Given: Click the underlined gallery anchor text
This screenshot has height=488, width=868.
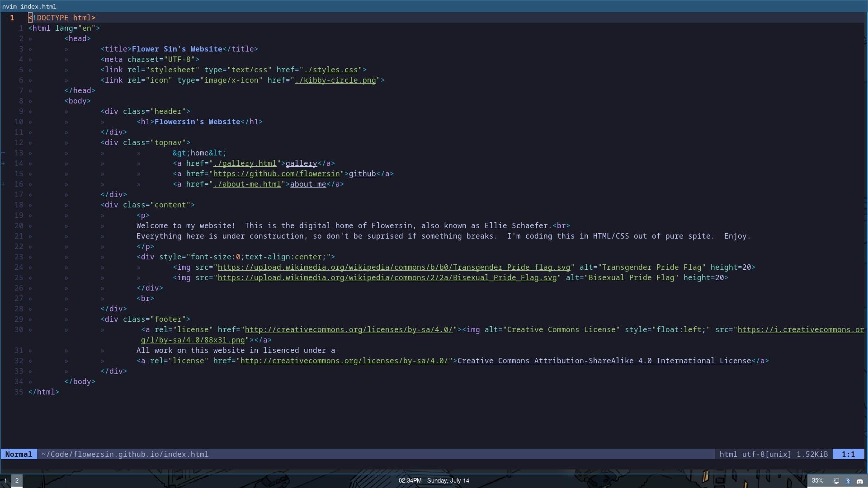Looking at the screenshot, I should point(301,163).
